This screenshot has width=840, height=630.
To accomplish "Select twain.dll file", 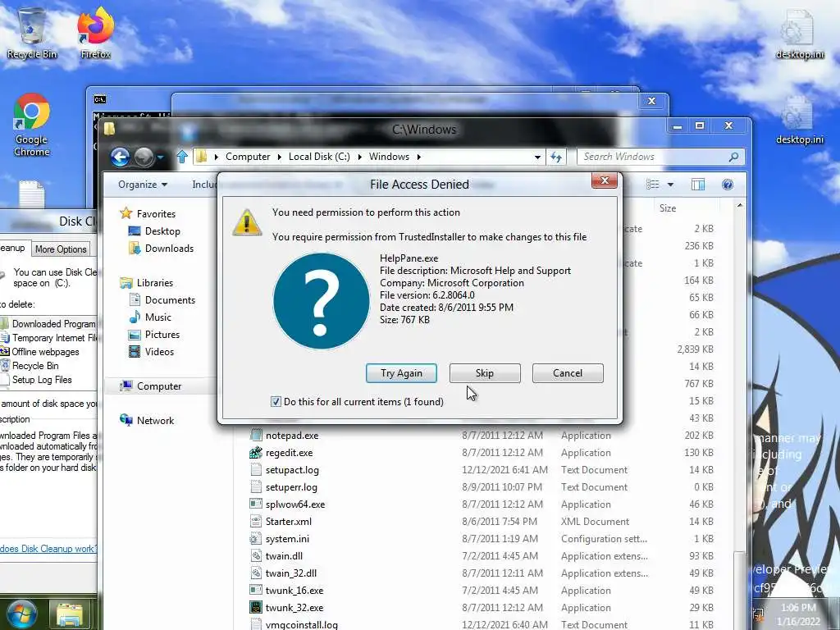I will [x=284, y=556].
